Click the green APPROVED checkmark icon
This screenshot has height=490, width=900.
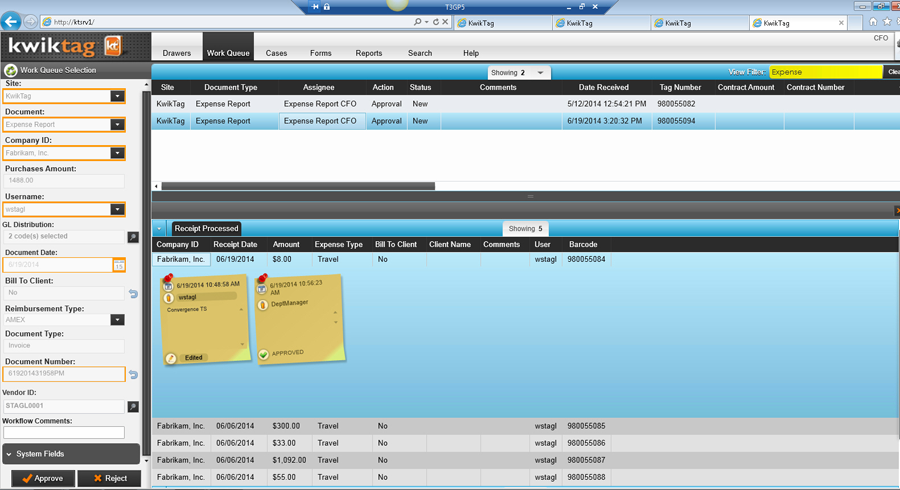263,355
